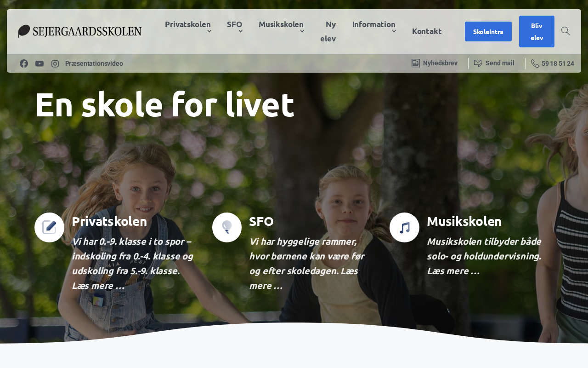The image size is (588, 368).
Task: Click the Musikskolen music note icon
Action: tap(404, 227)
